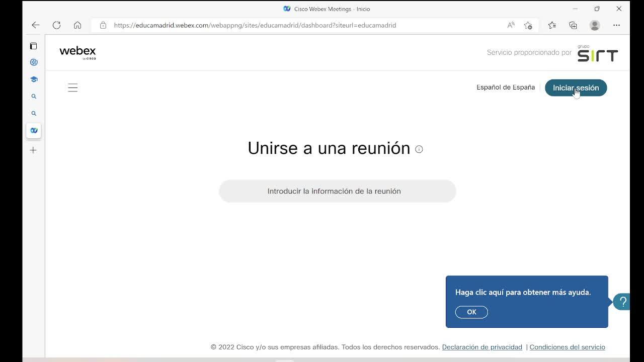This screenshot has width=644, height=362.
Task: Start Read Aloud from the address bar
Action: coord(511,25)
